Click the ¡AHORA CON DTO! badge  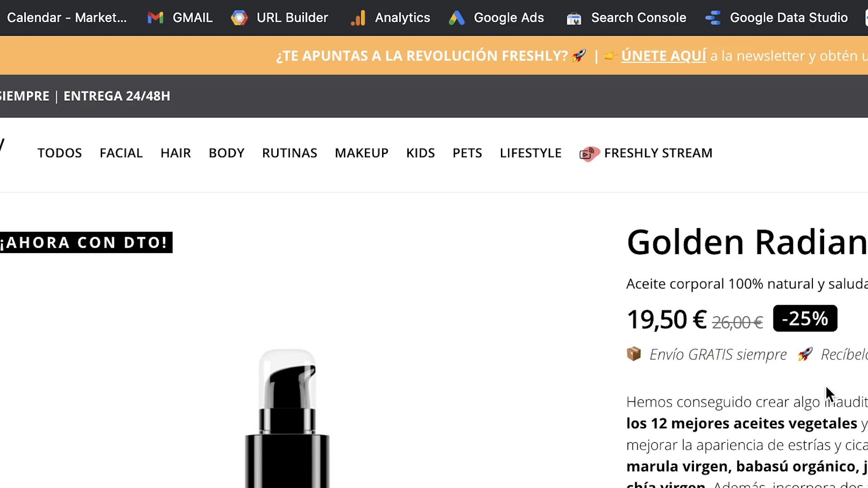pos(86,243)
